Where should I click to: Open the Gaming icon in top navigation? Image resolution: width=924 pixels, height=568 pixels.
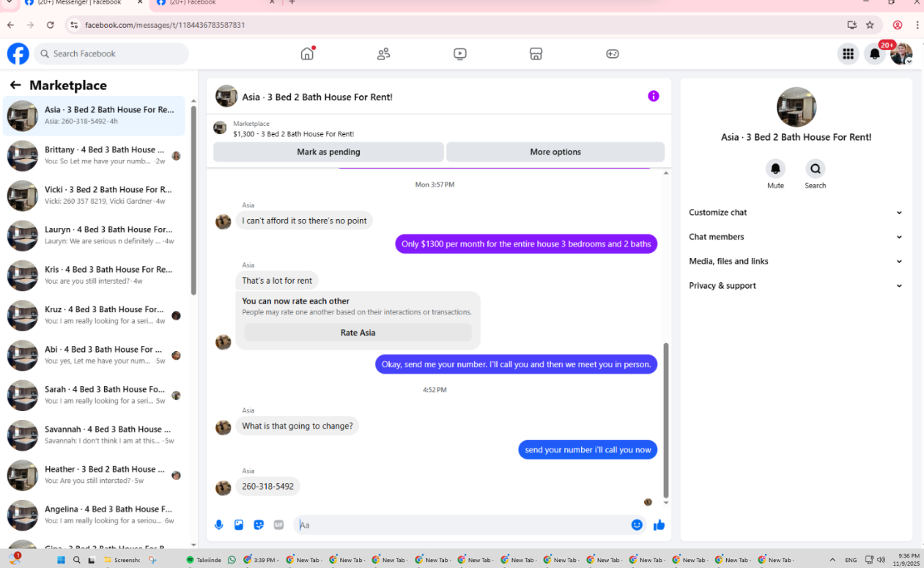(x=612, y=54)
